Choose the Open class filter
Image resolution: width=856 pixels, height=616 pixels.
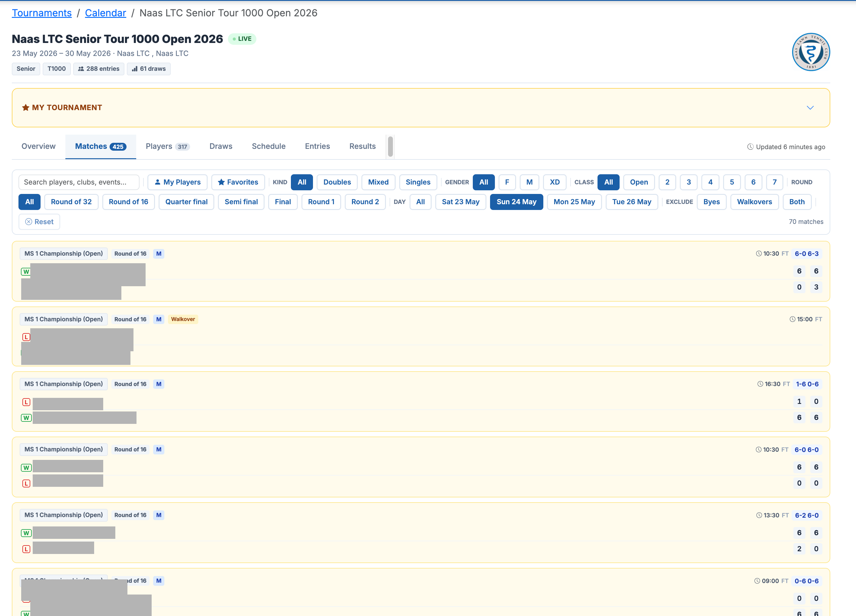coord(639,182)
